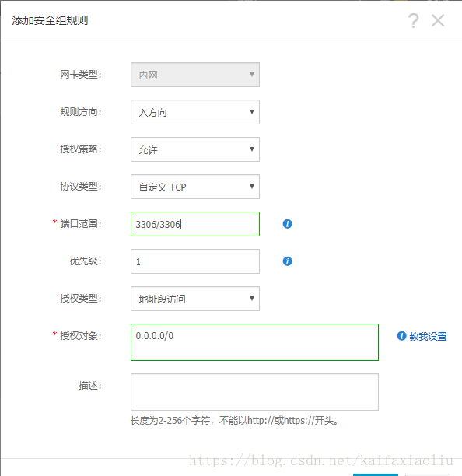Expand the 授权策略 dropdown showing 允许

(x=195, y=149)
